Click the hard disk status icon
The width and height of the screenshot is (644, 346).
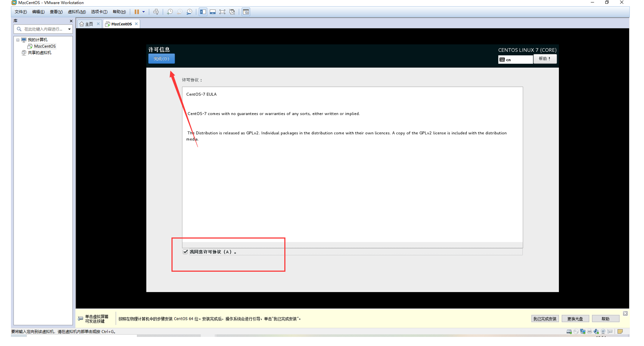(x=569, y=331)
